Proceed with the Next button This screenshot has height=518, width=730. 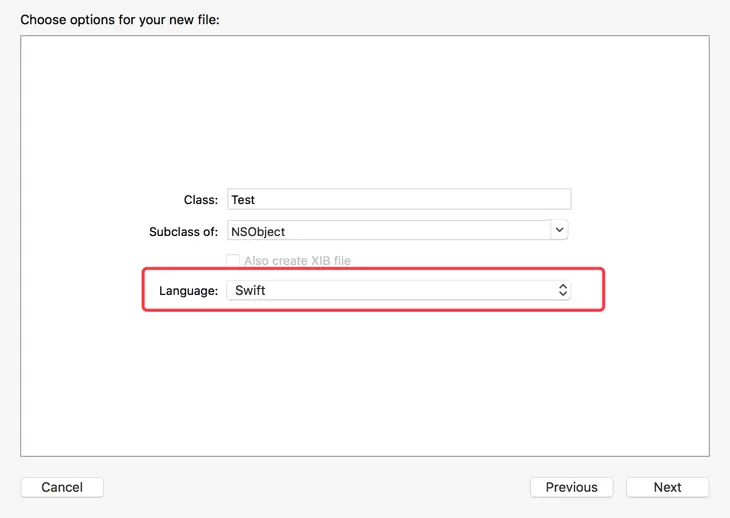(667, 487)
